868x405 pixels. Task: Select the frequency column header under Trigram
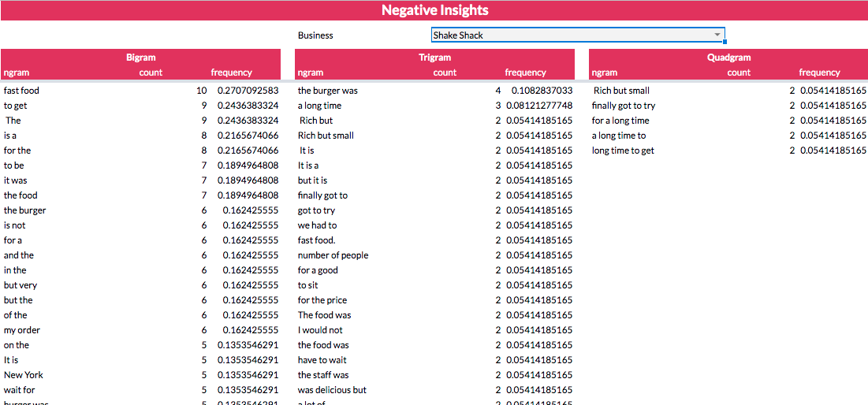[525, 72]
